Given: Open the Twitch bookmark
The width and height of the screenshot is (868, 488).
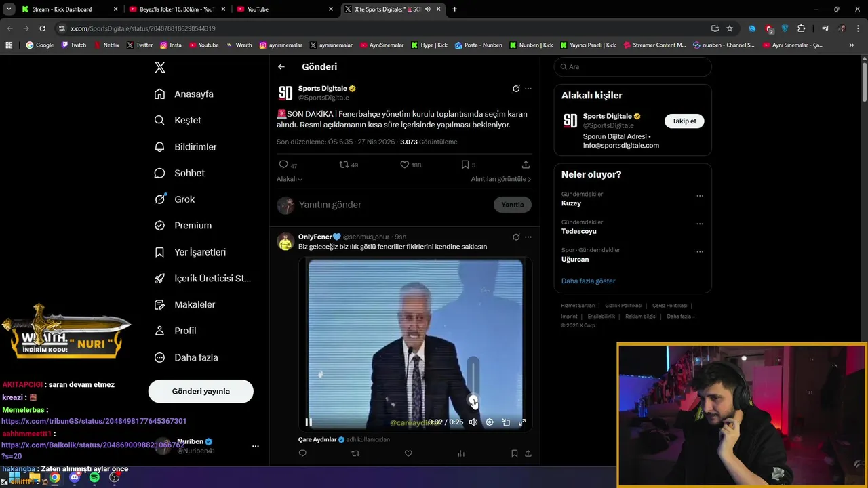Looking at the screenshot, I should (x=74, y=45).
